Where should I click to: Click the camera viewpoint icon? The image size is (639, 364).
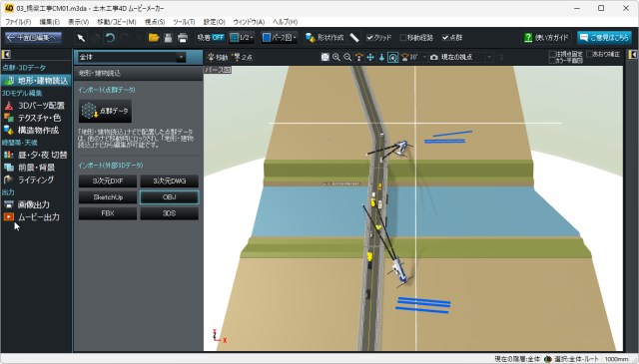tap(434, 58)
